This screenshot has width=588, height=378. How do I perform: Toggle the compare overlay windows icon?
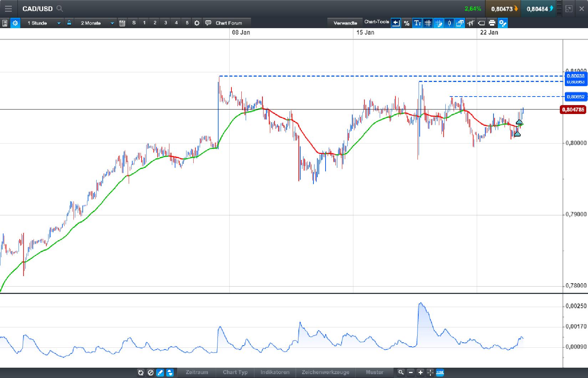pos(460,23)
